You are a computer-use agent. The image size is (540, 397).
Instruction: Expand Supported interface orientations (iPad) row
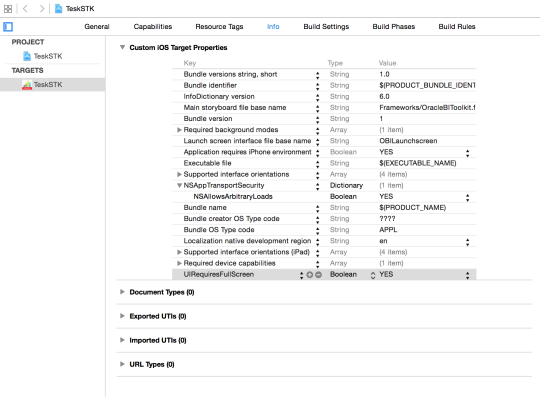(179, 252)
